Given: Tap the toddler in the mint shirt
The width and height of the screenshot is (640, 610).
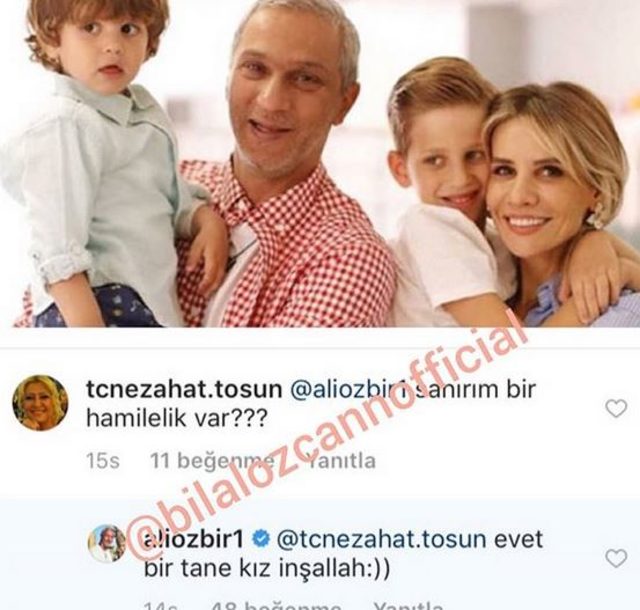Looking at the screenshot, I should 96,163.
